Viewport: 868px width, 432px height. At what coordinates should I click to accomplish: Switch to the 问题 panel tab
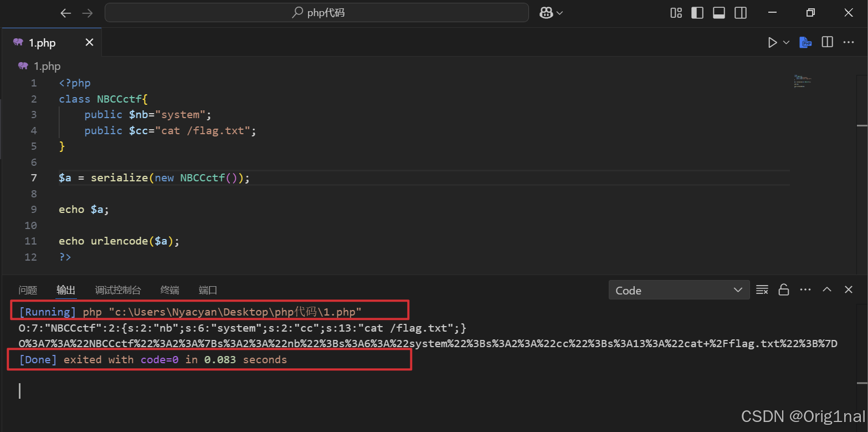[28, 290]
